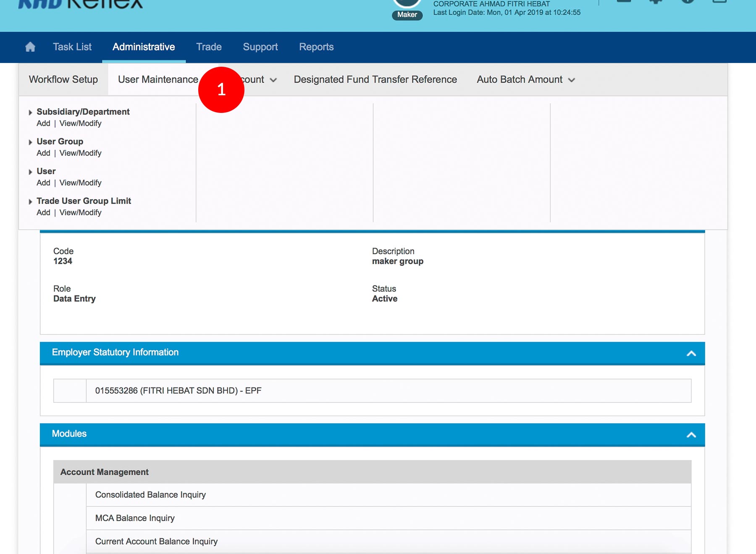Viewport: 756px width, 554px height.
Task: Click arrow beside Trade User Group Limit
Action: click(x=30, y=202)
